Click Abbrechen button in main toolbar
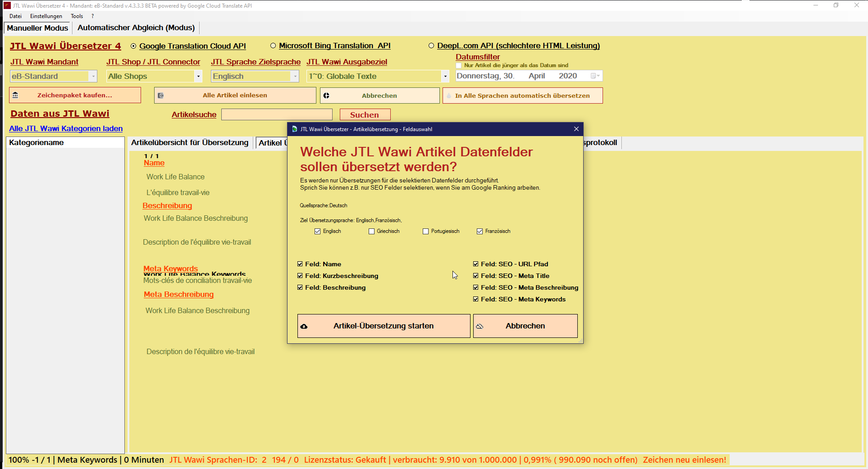This screenshot has height=469, width=868. pos(379,96)
